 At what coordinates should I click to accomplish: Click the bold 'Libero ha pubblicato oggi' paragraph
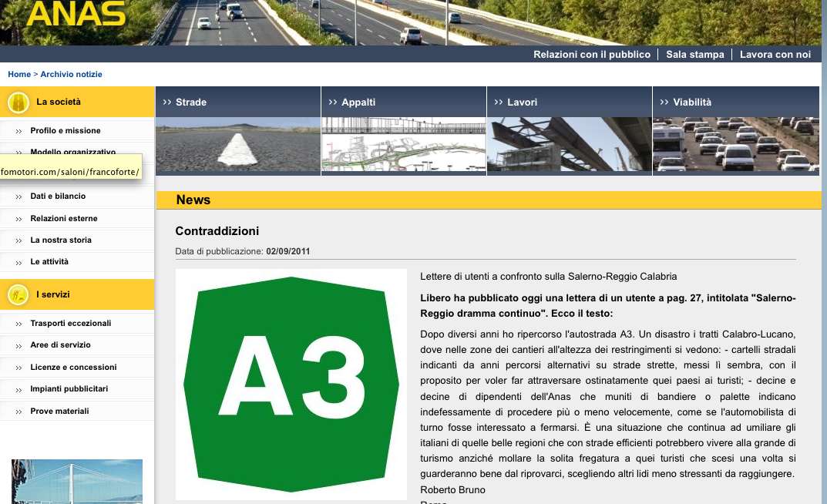tap(607, 306)
